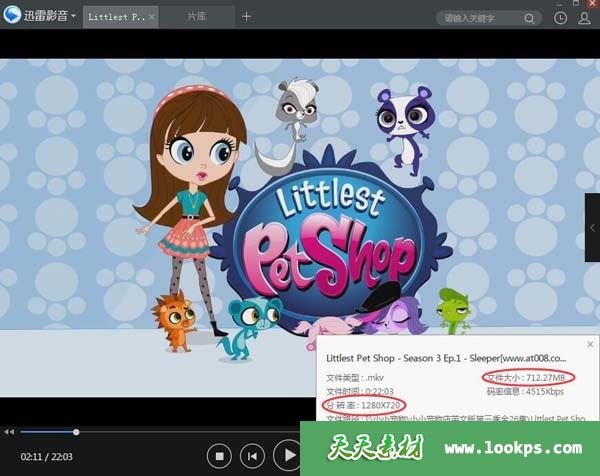Click the Xunlei player logo icon
The image size is (600, 476).
[13, 17]
